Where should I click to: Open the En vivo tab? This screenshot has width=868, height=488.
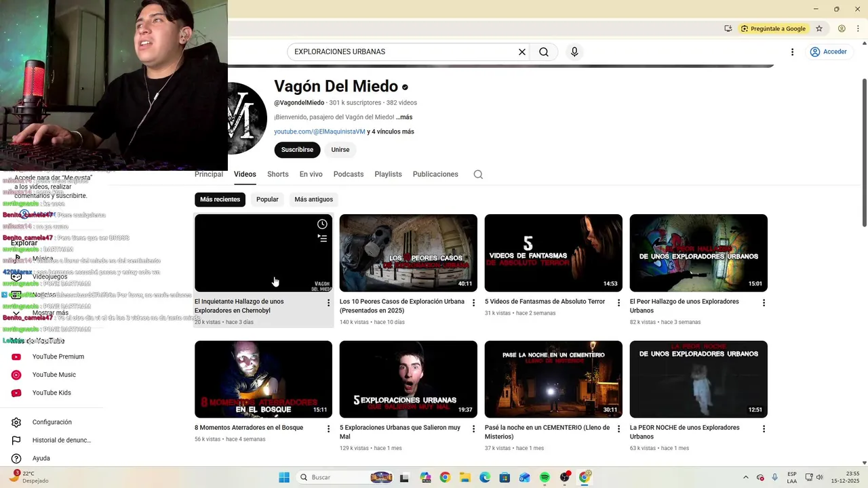coord(311,174)
